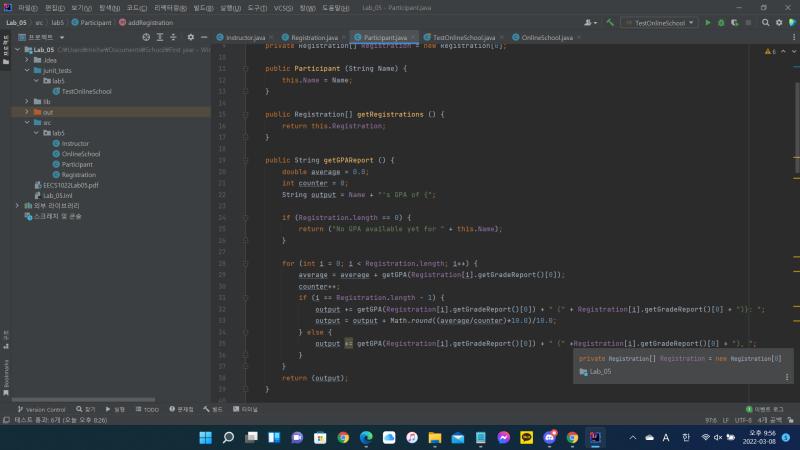Toggle the TODO tool window
The height and width of the screenshot is (450, 800).
147,409
